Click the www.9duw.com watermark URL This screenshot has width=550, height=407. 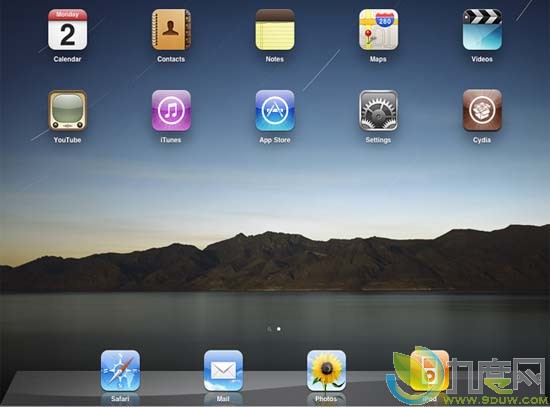(x=495, y=400)
